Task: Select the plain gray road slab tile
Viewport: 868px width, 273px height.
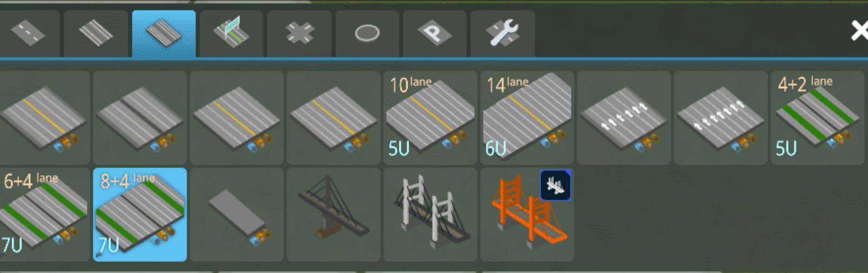Action: tap(237, 214)
